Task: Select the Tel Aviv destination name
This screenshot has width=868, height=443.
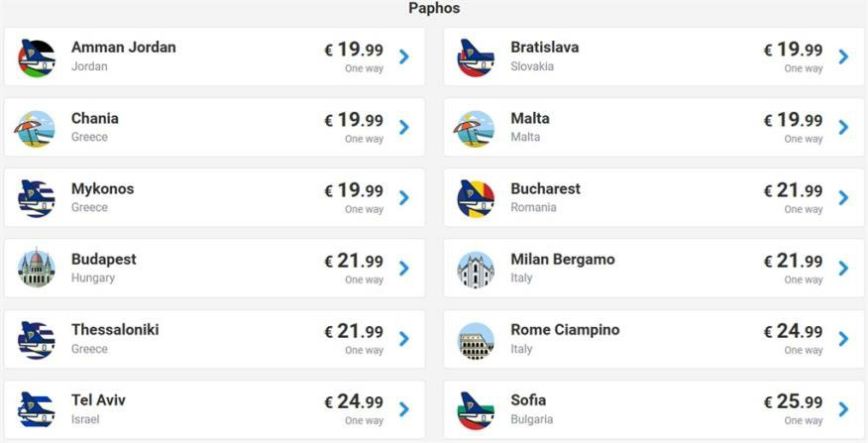Action: point(98,399)
